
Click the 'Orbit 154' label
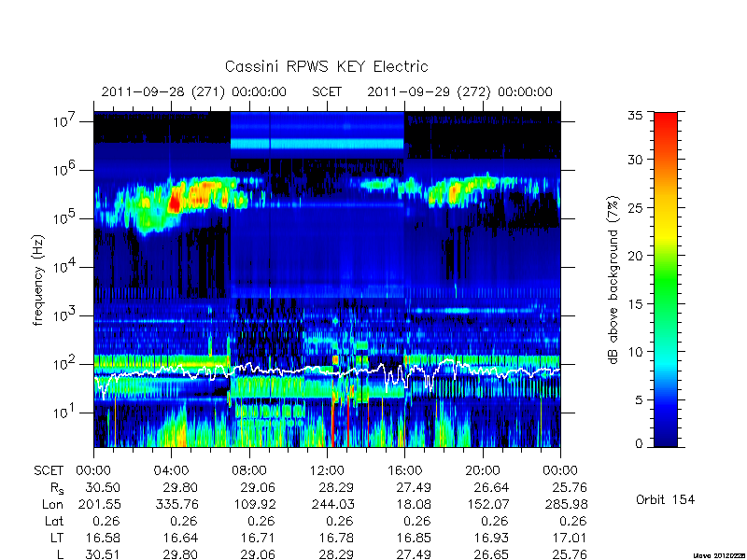point(665,499)
